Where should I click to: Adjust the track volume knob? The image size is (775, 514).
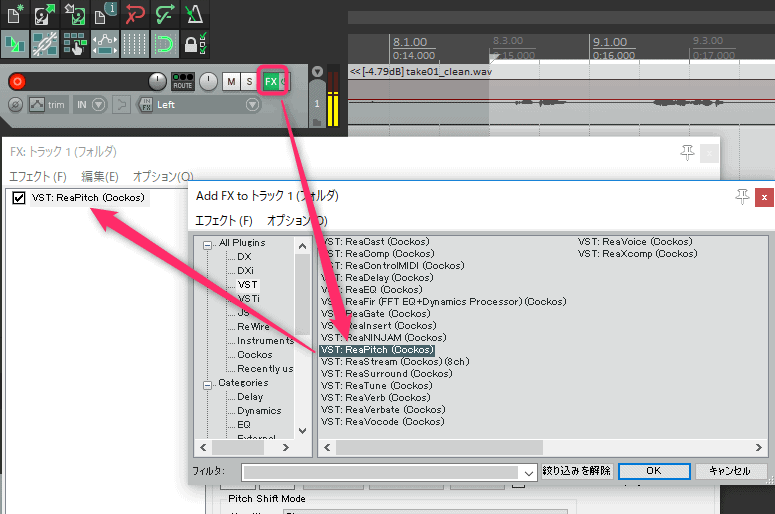(158, 82)
